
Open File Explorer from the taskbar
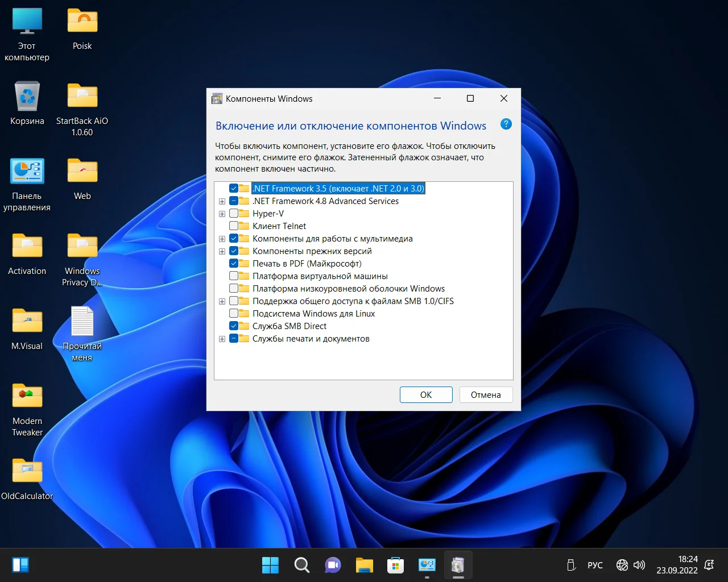point(364,565)
